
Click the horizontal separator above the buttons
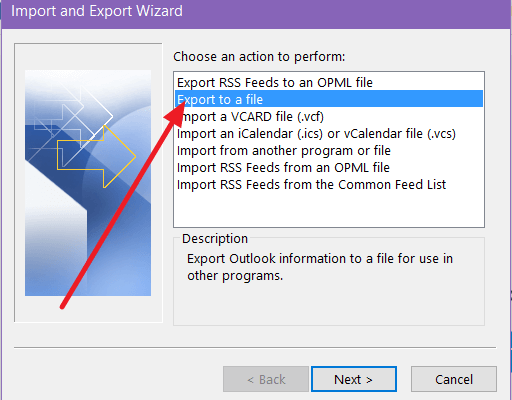click(x=255, y=347)
